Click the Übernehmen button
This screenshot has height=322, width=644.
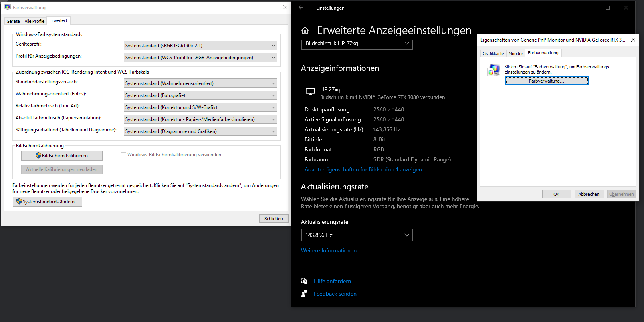(622, 194)
